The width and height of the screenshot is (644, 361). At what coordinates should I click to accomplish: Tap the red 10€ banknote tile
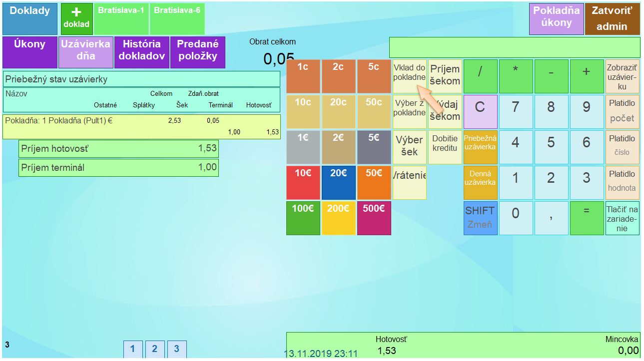(303, 183)
